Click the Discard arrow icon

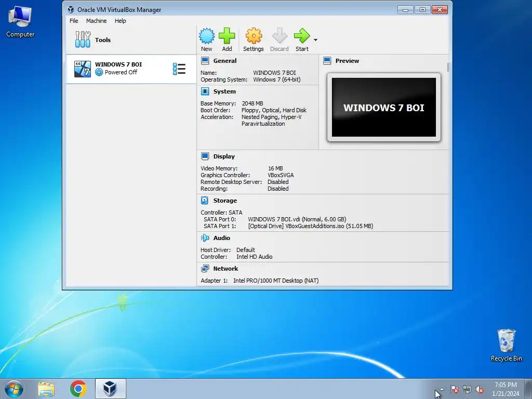280,36
